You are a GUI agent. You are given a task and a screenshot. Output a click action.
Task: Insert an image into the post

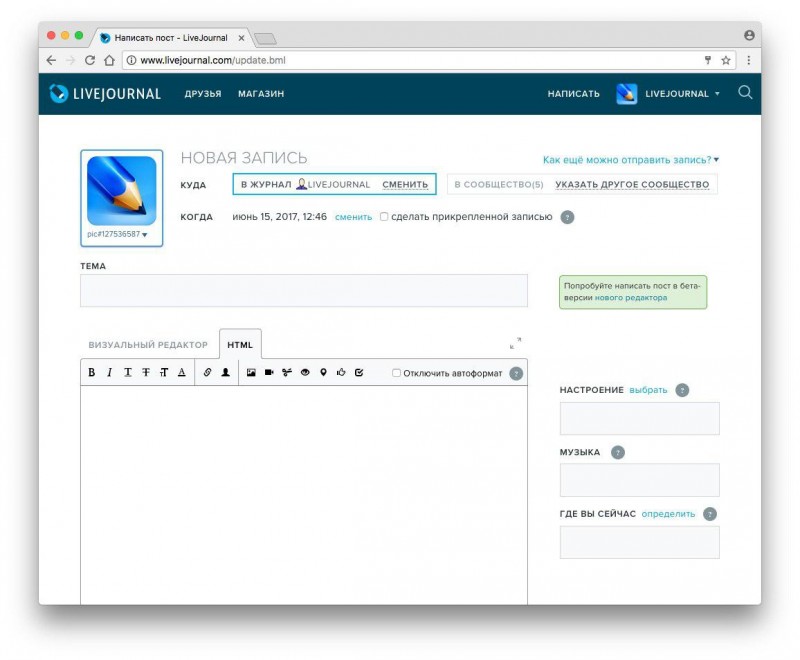pos(251,373)
